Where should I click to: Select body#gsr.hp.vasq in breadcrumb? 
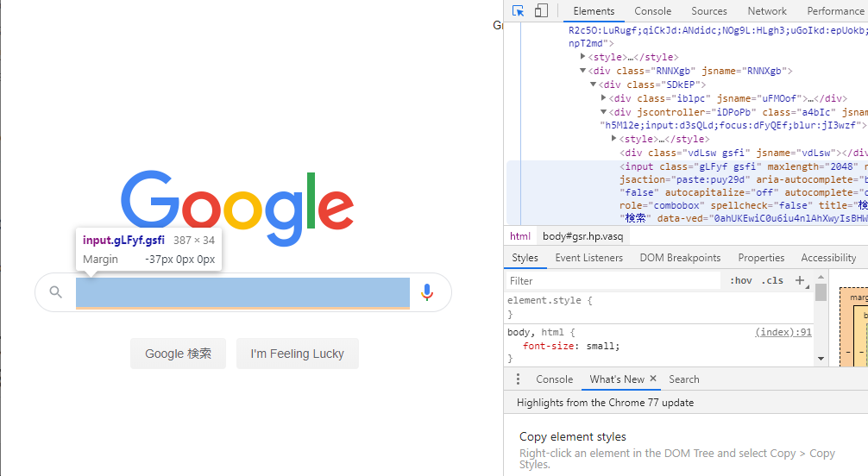pos(583,236)
